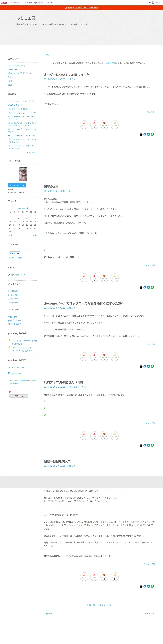Click いいね reaction under 以前アップ済の猫さん post
Screen dimensions: 163x644
pyautogui.click(x=84, y=436)
